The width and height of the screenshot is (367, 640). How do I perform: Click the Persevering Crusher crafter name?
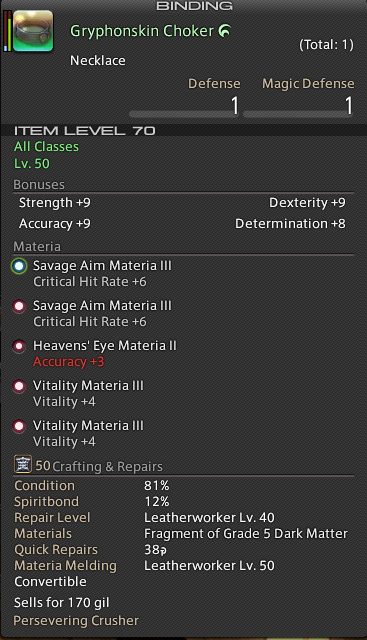click(x=76, y=620)
